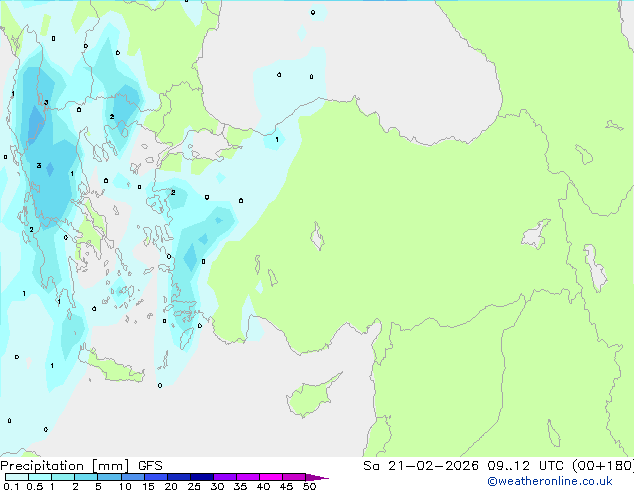The height and width of the screenshot is (490, 634).
Task: Click the "09..12 UTC" time range text
Action: click(525, 466)
